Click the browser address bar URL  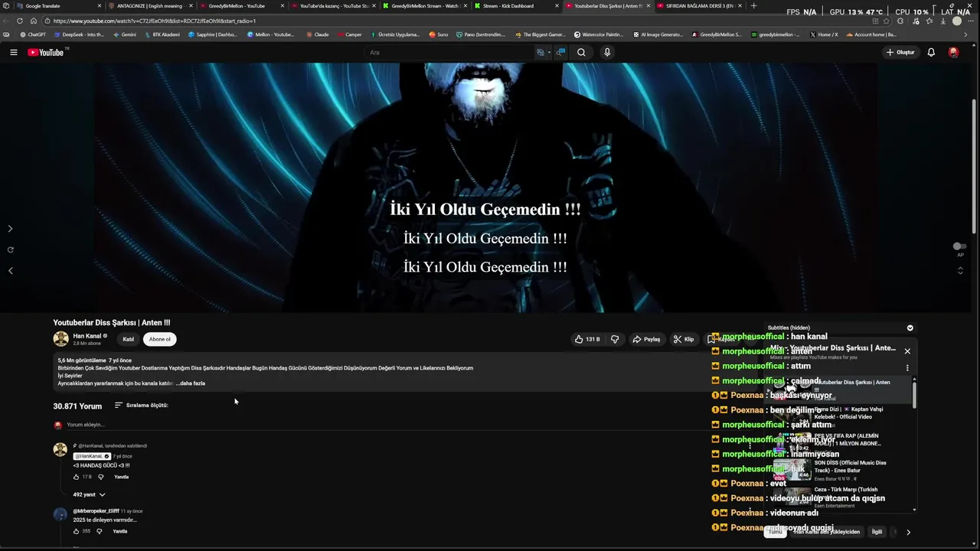click(x=155, y=21)
